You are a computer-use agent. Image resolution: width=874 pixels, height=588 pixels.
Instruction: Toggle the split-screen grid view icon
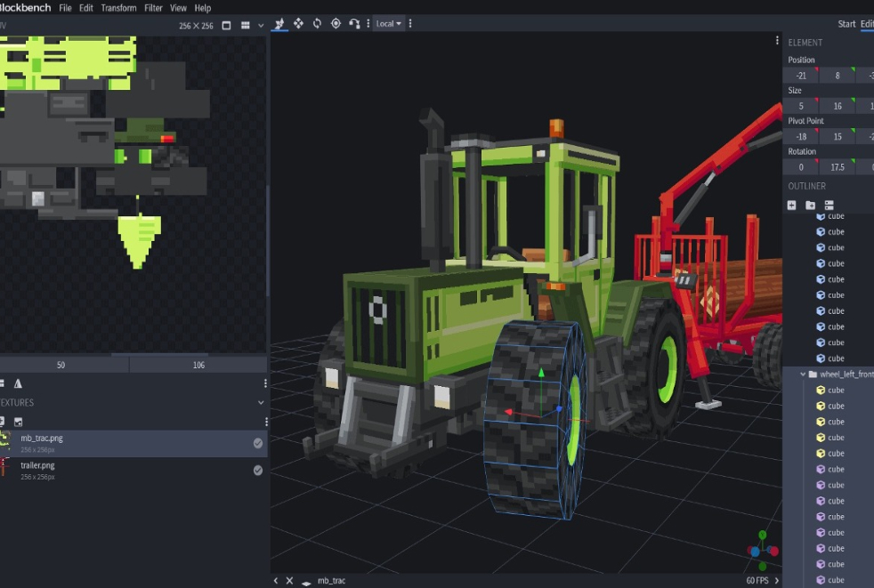(x=246, y=26)
